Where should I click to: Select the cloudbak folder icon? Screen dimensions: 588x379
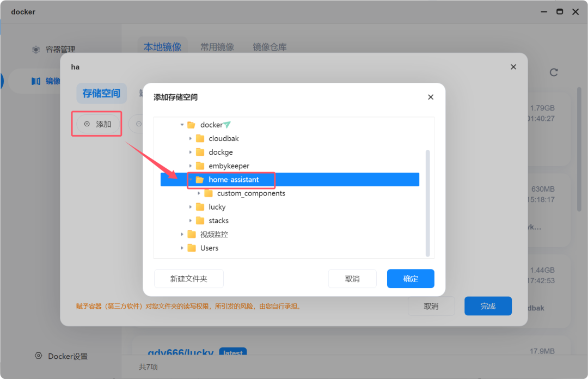pos(200,138)
